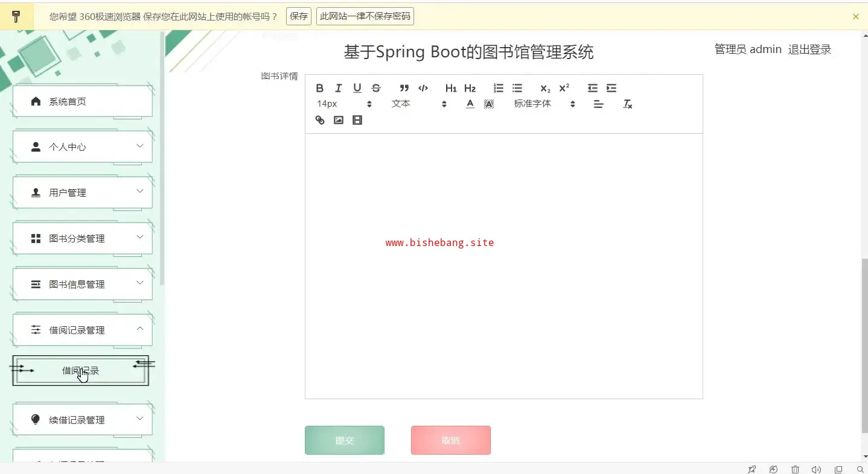Insert a blockquote
This screenshot has height=474, width=868.
[404, 88]
